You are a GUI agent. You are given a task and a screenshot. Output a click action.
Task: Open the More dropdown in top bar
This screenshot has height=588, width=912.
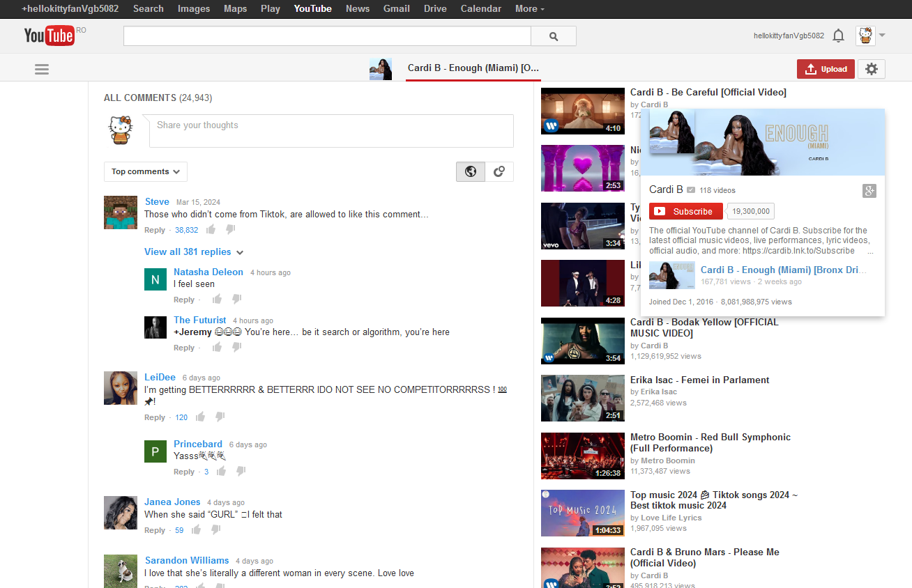click(529, 8)
